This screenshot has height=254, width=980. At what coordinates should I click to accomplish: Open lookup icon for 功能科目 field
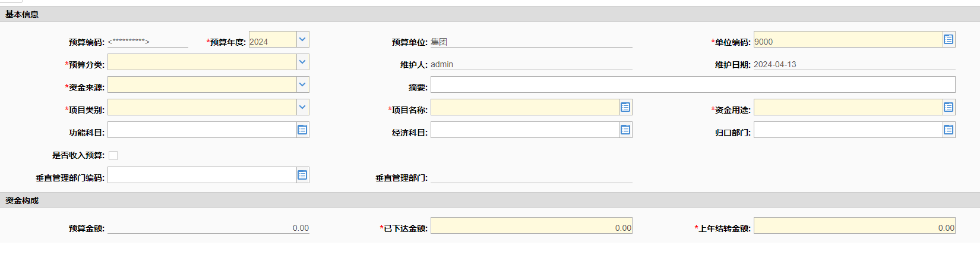(302, 130)
